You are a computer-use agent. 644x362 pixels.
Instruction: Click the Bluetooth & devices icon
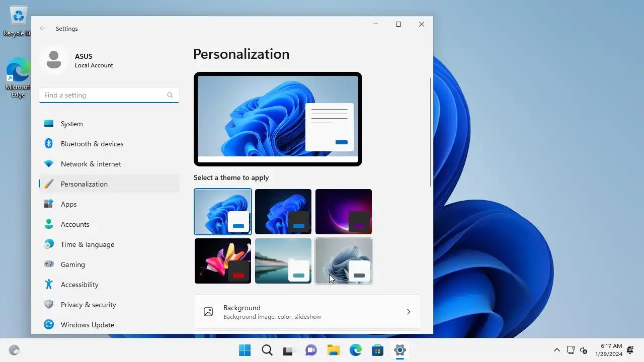(49, 144)
